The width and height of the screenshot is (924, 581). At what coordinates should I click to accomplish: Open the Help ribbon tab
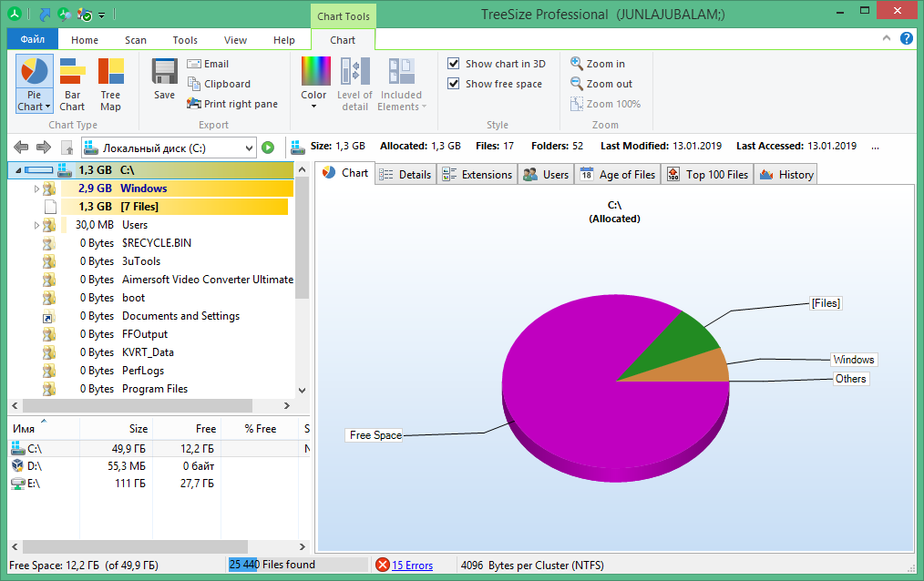pyautogui.click(x=284, y=40)
